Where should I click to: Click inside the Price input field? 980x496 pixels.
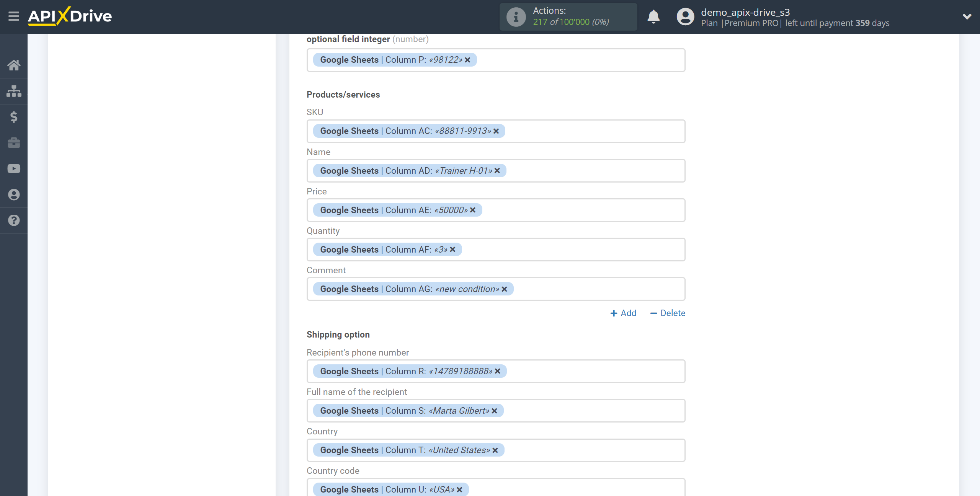pyautogui.click(x=496, y=210)
